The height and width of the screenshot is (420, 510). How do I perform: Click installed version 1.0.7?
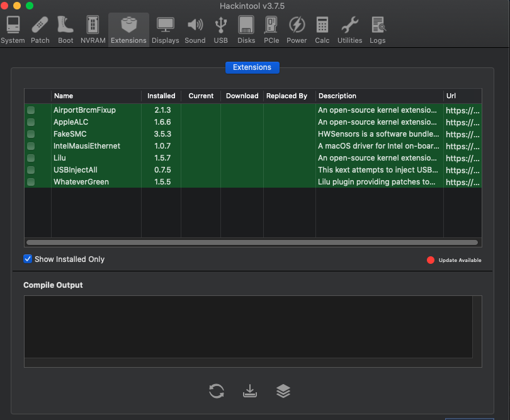[x=162, y=145]
